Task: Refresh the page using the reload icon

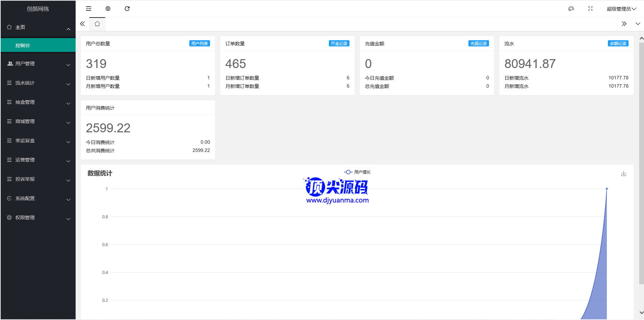Action: click(127, 9)
